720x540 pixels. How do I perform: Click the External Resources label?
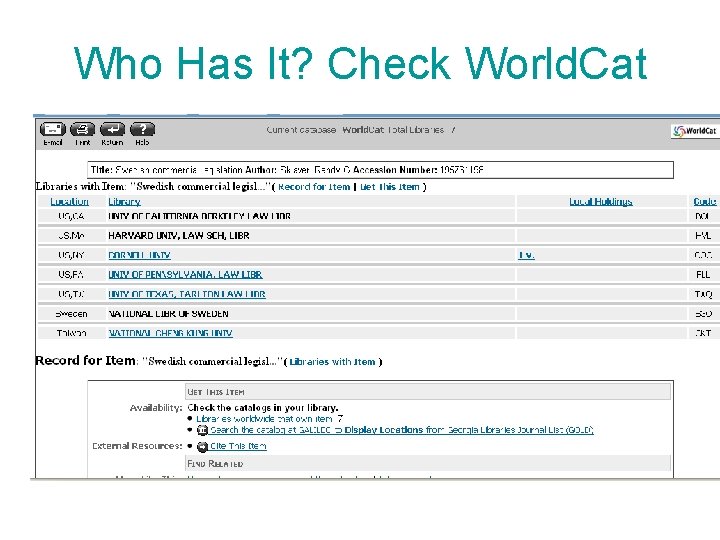[x=137, y=446]
